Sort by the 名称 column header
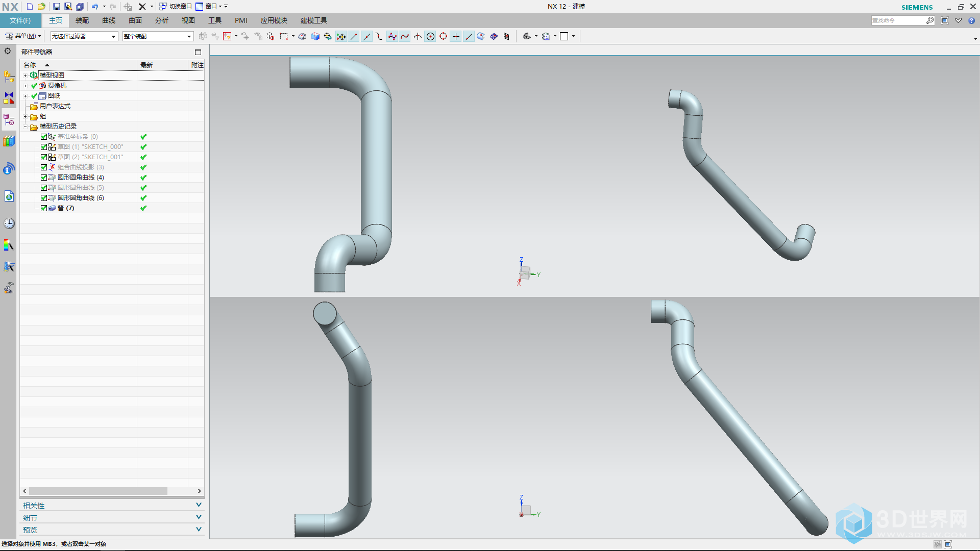Viewport: 980px width, 551px height. coord(78,65)
